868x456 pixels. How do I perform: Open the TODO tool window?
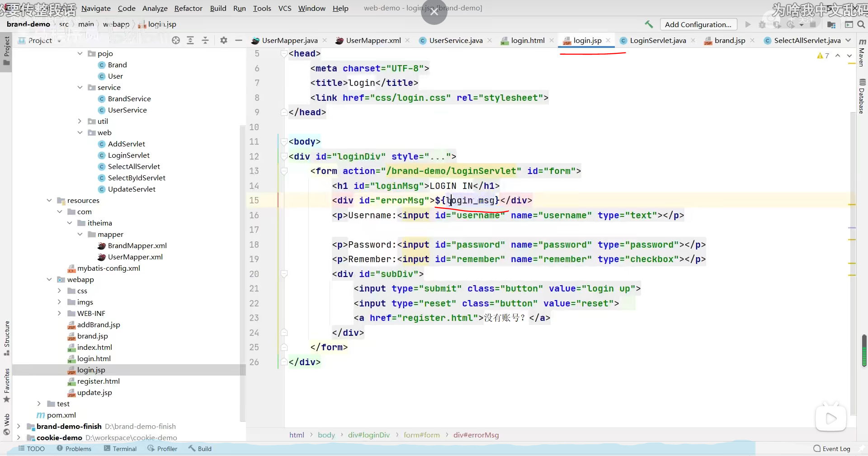point(31,449)
